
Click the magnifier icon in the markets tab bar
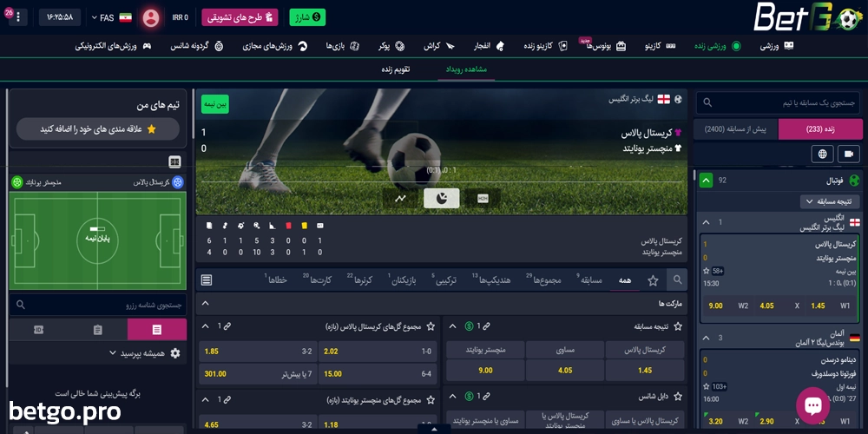(678, 280)
